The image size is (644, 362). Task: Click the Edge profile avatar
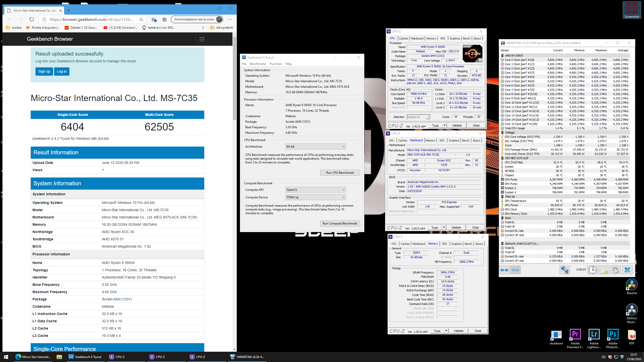pyautogui.click(x=219, y=19)
